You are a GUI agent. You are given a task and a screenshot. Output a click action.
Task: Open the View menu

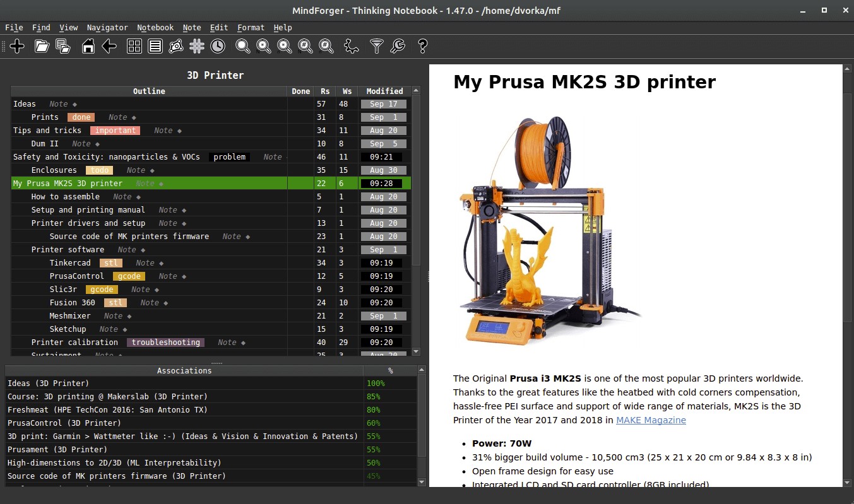tap(69, 28)
